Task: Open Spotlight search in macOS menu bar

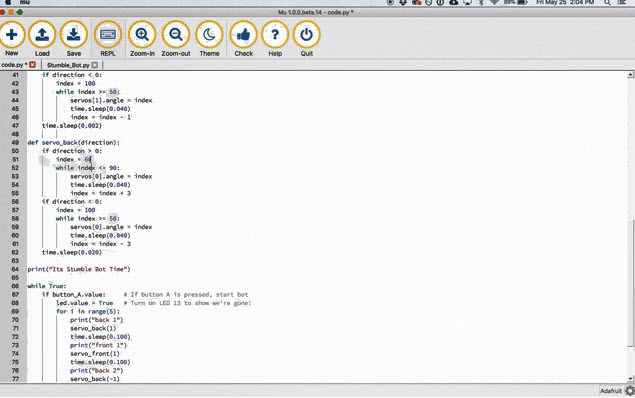Action: 607,2
